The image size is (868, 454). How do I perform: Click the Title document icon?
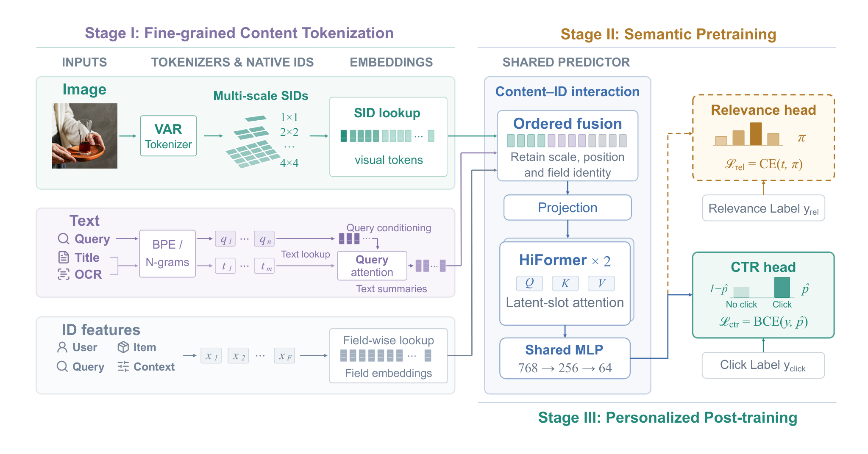pyautogui.click(x=64, y=257)
